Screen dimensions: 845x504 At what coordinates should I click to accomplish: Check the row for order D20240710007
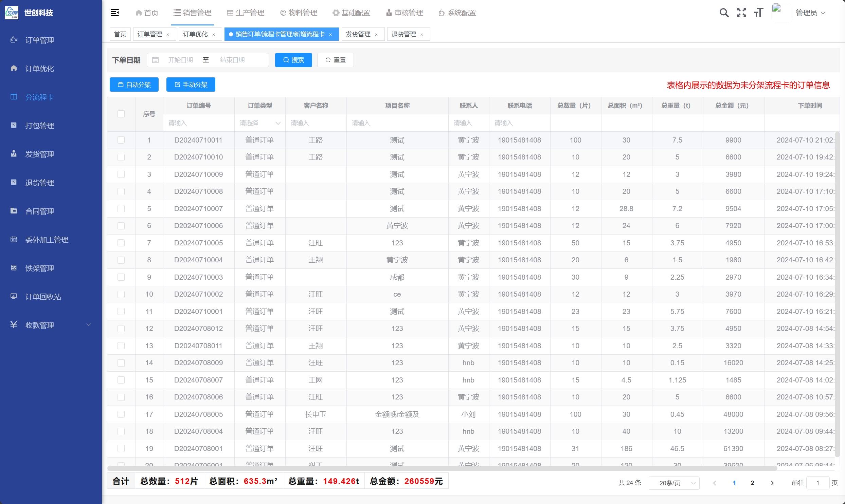pos(121,208)
